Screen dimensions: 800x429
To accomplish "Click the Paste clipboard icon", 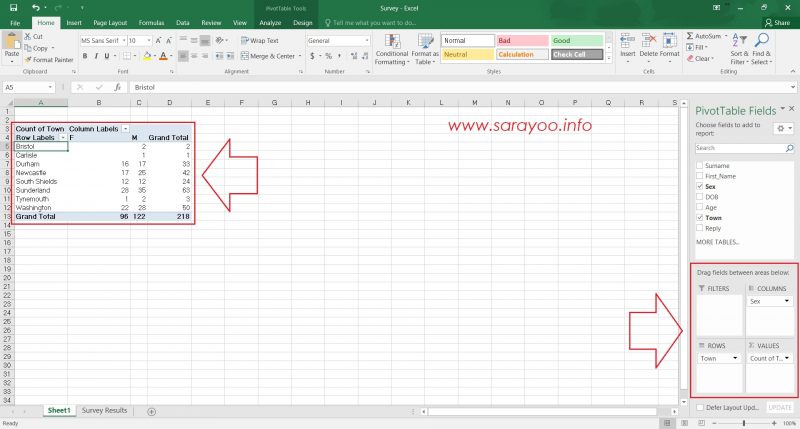I will click(12, 42).
